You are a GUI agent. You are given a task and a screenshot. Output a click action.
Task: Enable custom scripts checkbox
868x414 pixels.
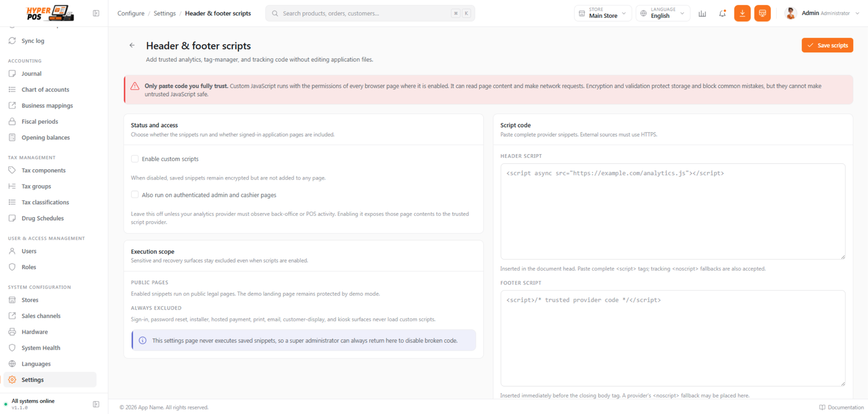pyautogui.click(x=135, y=159)
